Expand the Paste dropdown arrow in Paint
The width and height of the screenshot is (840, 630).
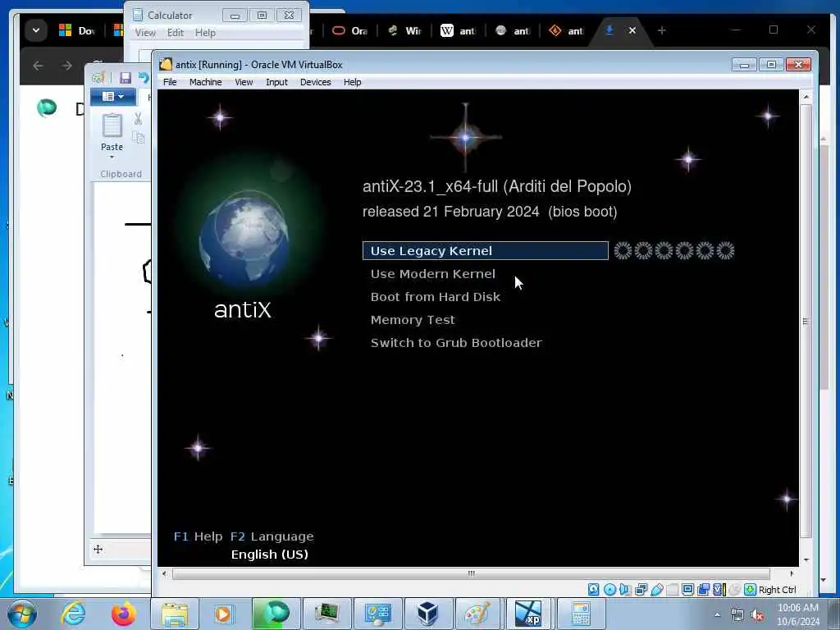pyautogui.click(x=112, y=157)
